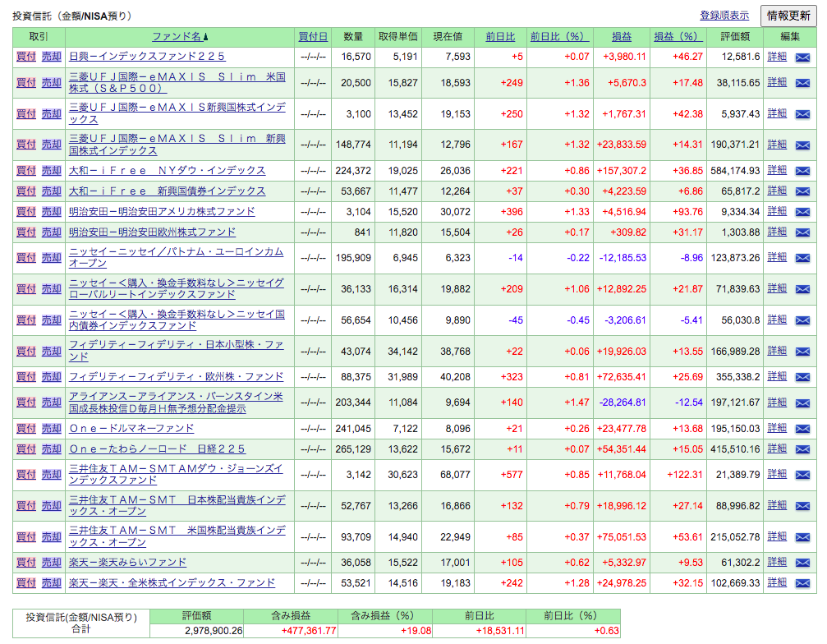Click mail icon for フィデリティ・欧州株 row
Viewport: 827px width, 644px height.
[x=802, y=377]
